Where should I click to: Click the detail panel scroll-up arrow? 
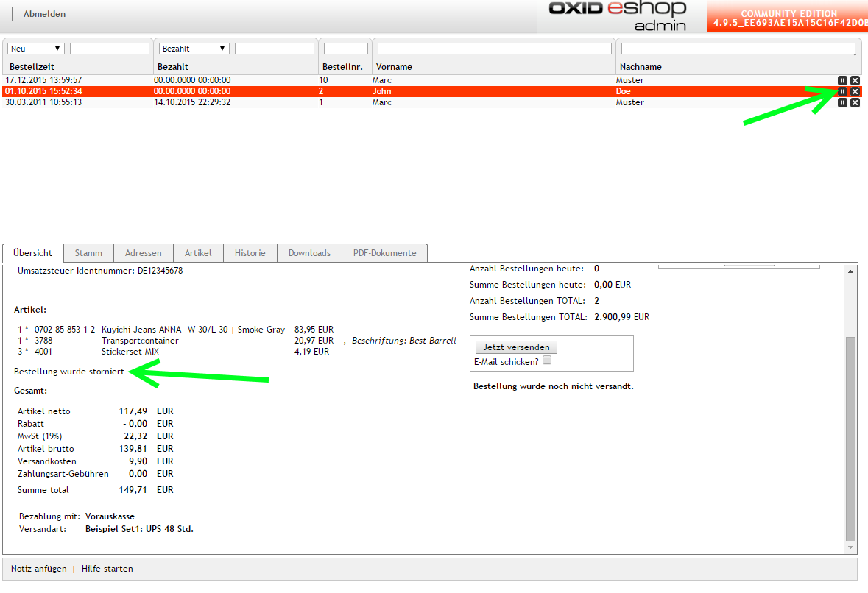pyautogui.click(x=851, y=271)
